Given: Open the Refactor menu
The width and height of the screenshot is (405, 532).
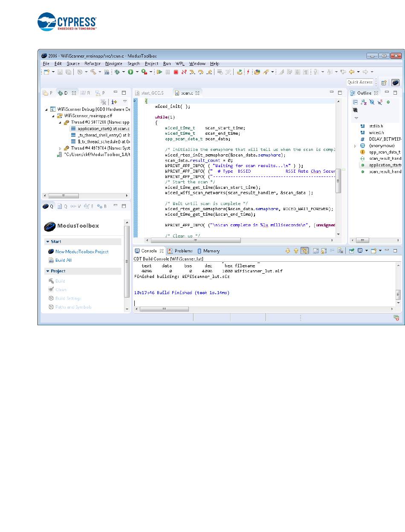Looking at the screenshot, I should [93, 64].
